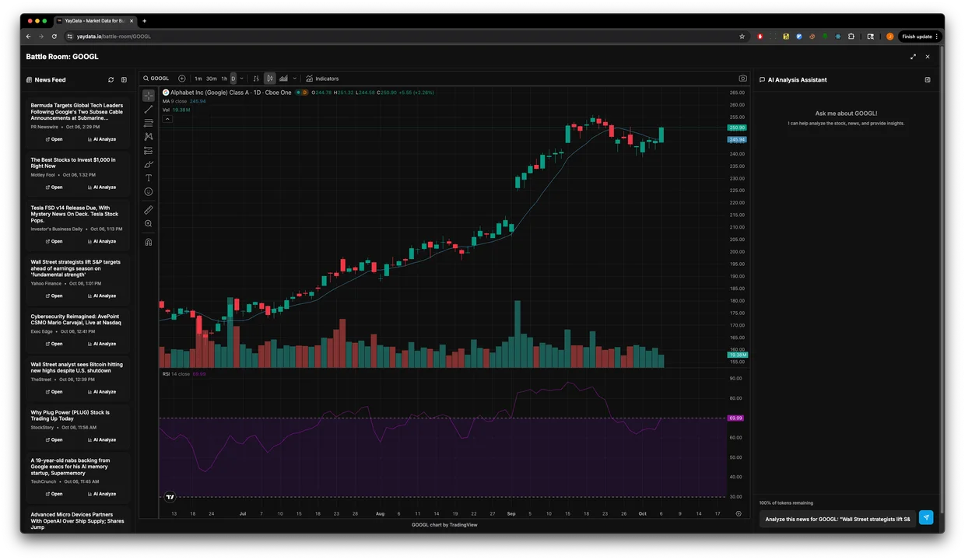Viewport: 965px width, 560px height.
Task: Send the AI analysis message
Action: coord(925,518)
